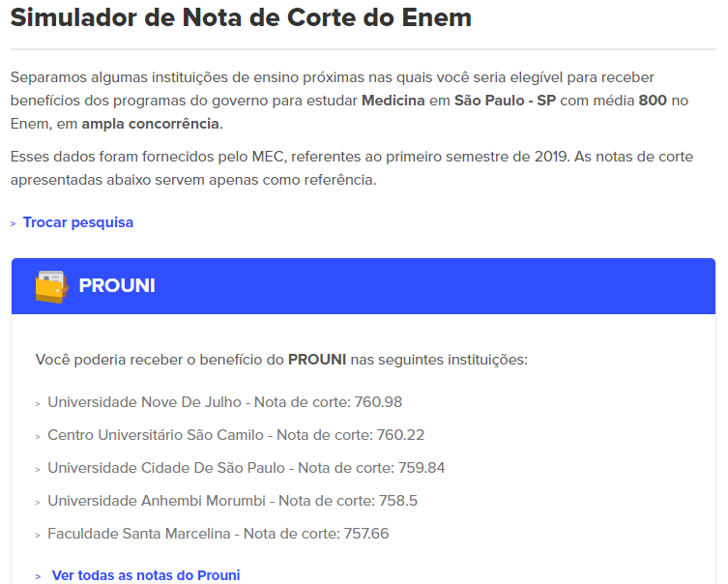
Task: Click the bullet arrow before Universidade Anhembi Morumbi
Action: click(38, 503)
